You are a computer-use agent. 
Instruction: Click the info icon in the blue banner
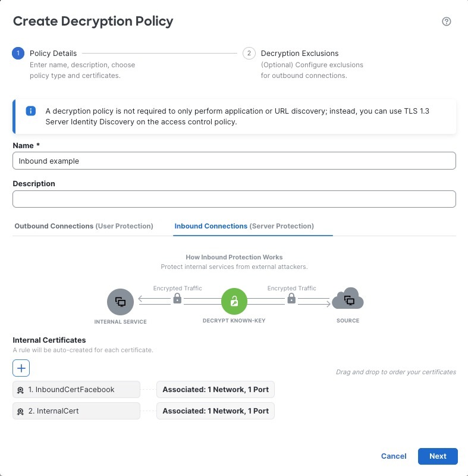pos(30,111)
